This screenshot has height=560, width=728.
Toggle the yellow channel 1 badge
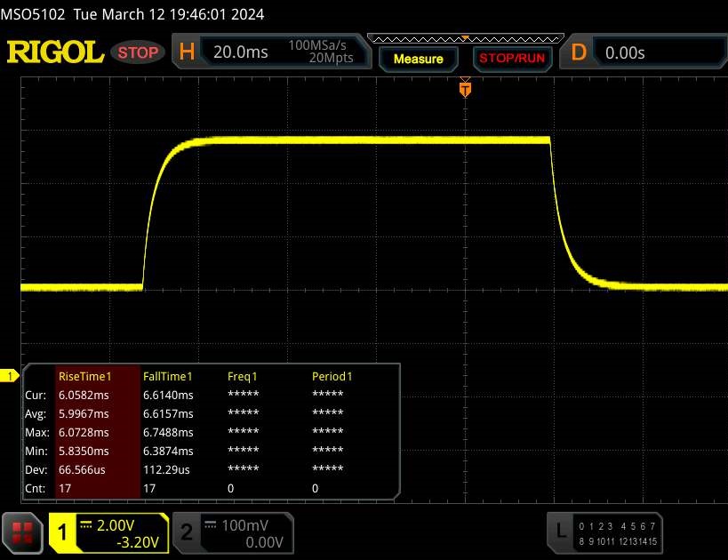63,532
